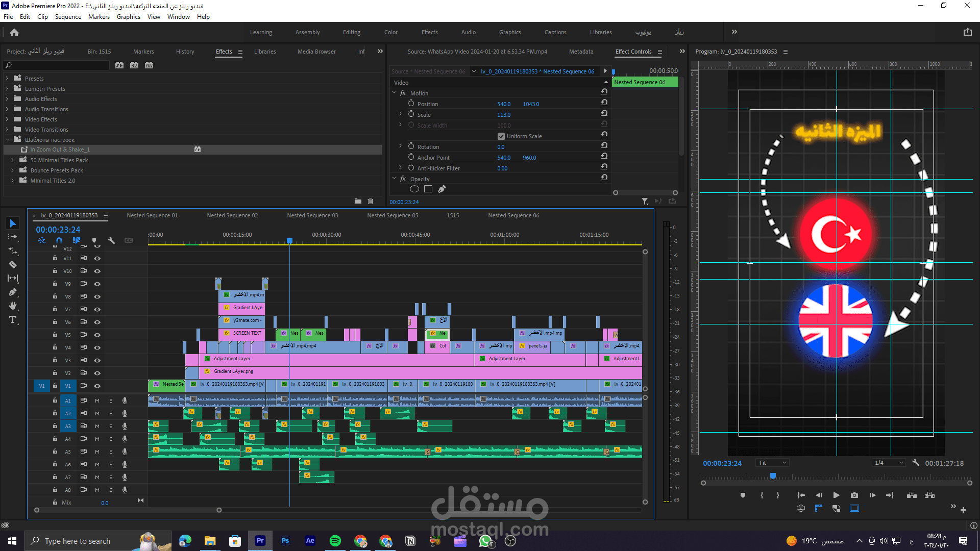Open the Sequence menu
The width and height of the screenshot is (980, 551).
click(68, 17)
